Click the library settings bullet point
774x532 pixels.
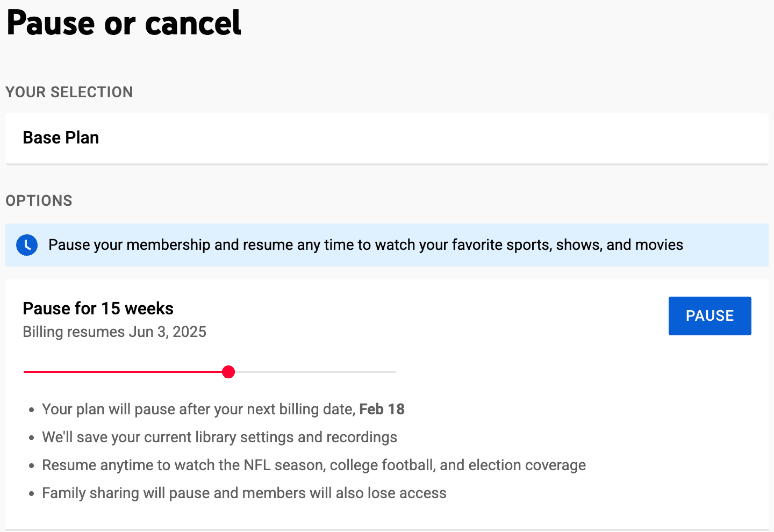[219, 437]
